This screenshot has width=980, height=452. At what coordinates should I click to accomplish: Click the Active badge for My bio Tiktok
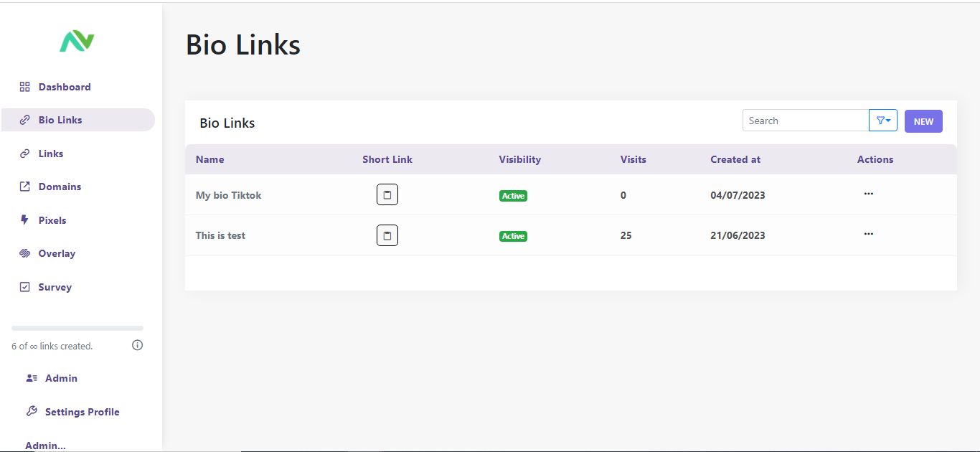click(513, 196)
